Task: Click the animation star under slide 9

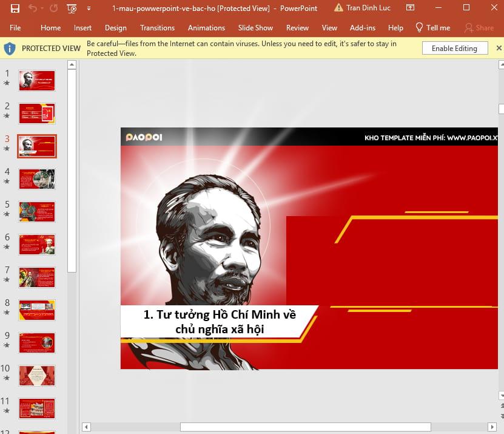Action: (7, 345)
